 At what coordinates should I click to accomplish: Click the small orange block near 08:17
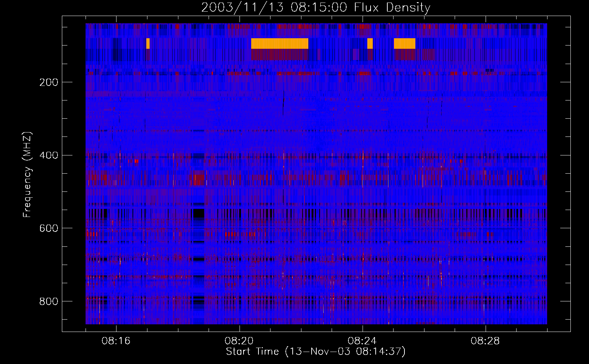click(148, 43)
